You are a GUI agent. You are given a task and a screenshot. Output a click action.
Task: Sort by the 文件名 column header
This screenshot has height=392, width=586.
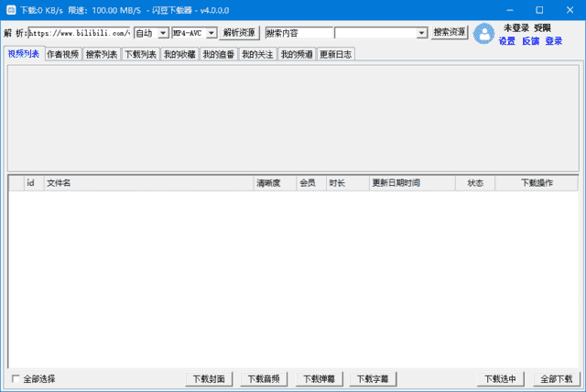pyautogui.click(x=148, y=183)
